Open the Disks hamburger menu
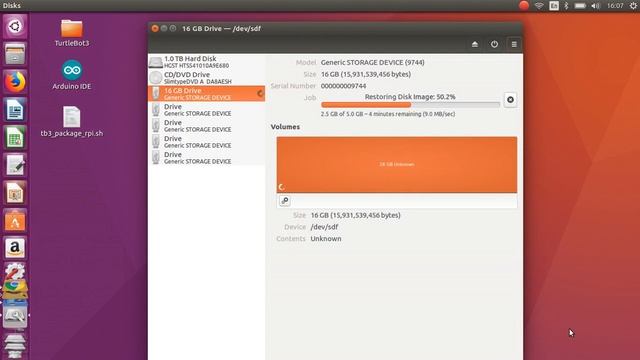This screenshot has height=360, width=640. click(x=514, y=44)
